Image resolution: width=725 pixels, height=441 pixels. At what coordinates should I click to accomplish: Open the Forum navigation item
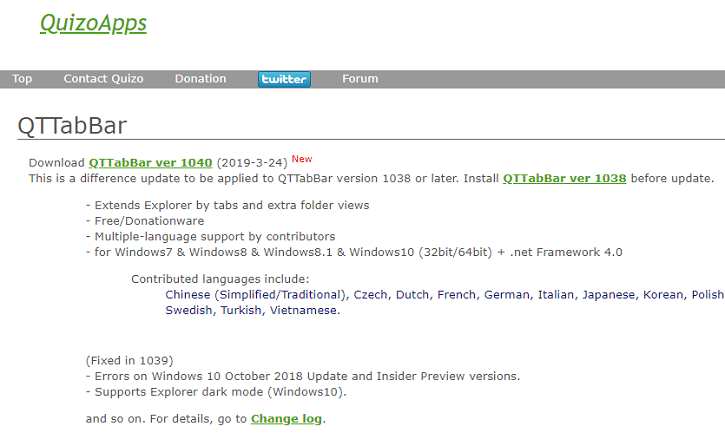[360, 79]
